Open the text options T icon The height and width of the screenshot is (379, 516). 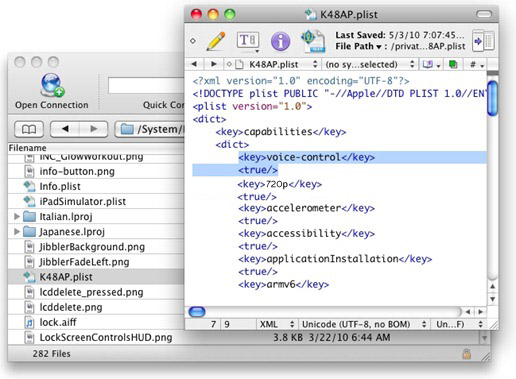[248, 41]
